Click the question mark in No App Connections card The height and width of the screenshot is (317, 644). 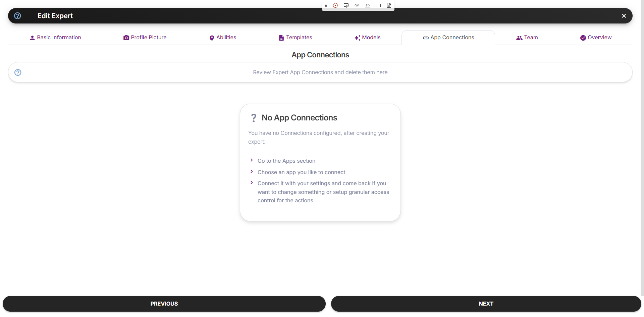pyautogui.click(x=254, y=118)
